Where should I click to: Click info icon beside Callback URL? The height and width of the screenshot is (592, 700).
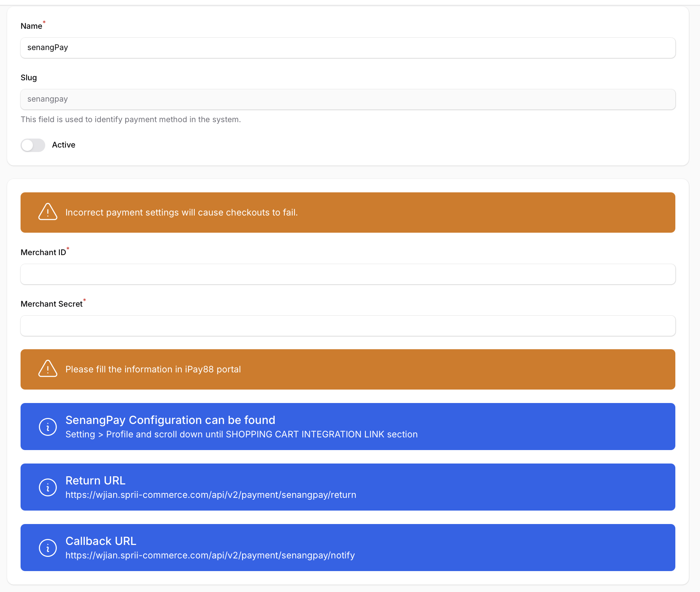[48, 548]
